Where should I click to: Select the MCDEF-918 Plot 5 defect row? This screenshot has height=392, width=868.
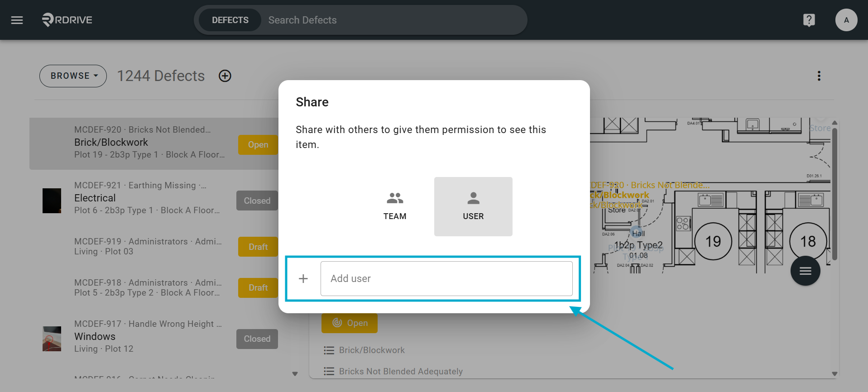tap(154, 288)
